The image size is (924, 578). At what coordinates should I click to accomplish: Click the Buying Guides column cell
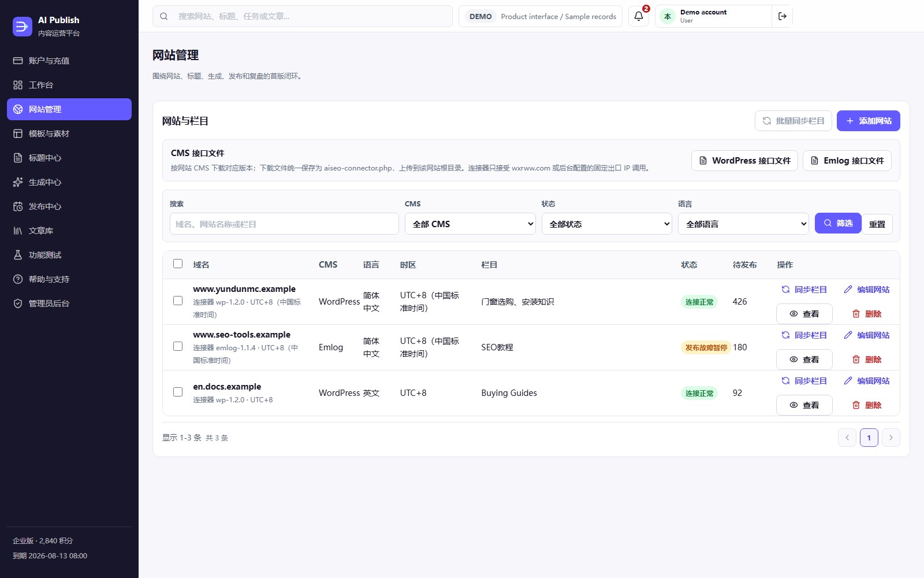(x=509, y=393)
